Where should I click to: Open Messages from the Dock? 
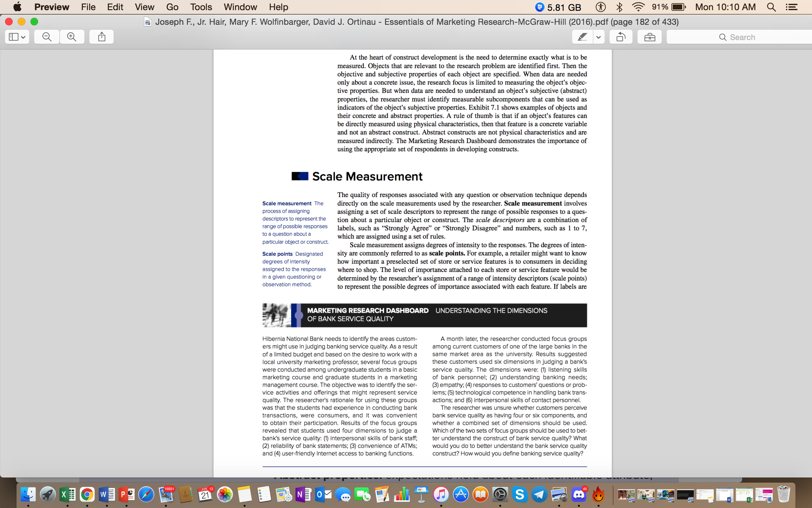(343, 494)
